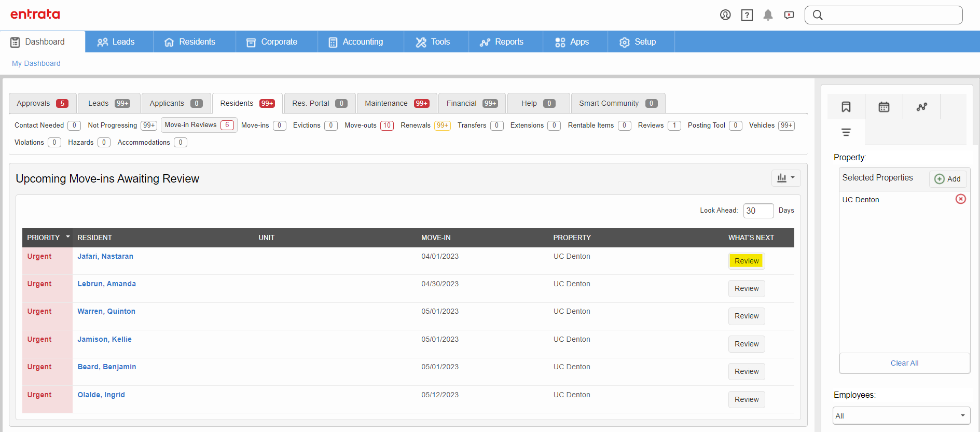980x432 pixels.
Task: Open the help question mark icon
Action: [747, 15]
